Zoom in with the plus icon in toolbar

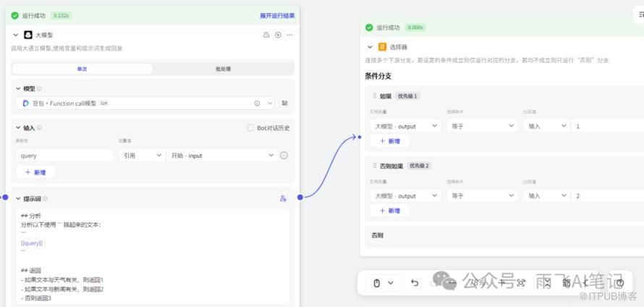pos(501,283)
